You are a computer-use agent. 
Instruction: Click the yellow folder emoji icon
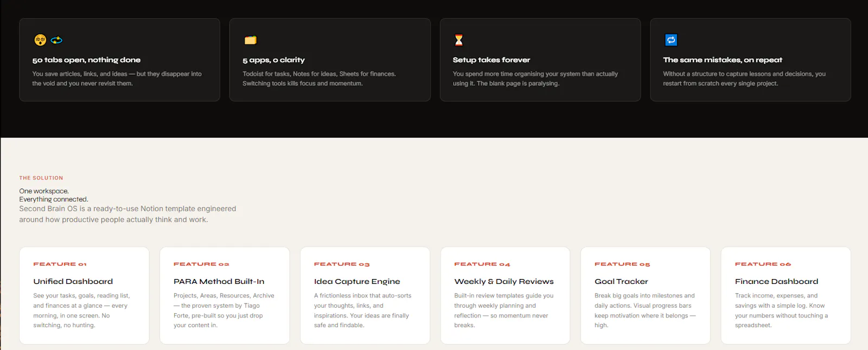(x=250, y=40)
